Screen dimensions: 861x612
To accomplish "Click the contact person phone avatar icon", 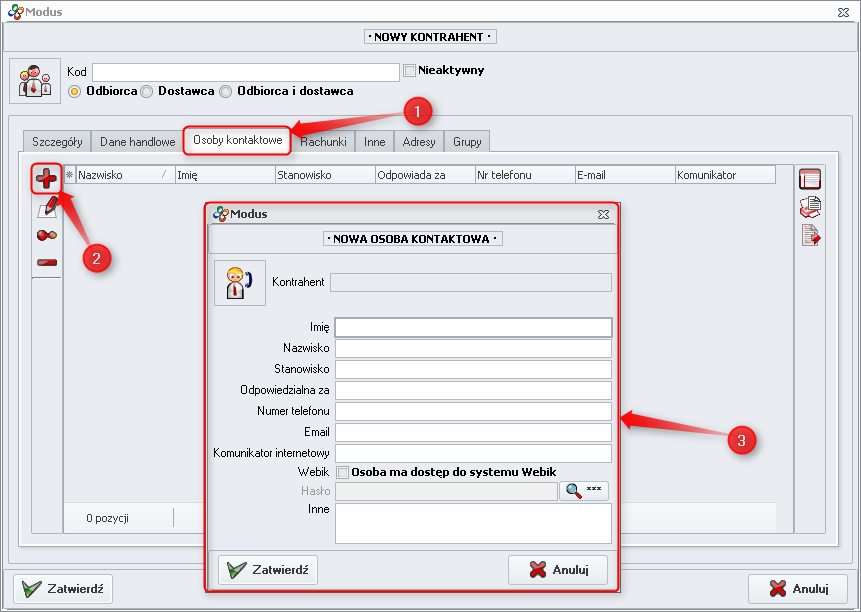I will (240, 283).
